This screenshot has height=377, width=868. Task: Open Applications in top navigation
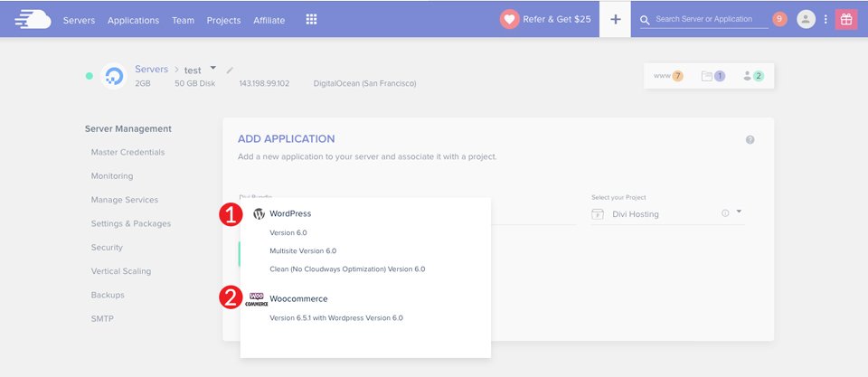tap(134, 20)
